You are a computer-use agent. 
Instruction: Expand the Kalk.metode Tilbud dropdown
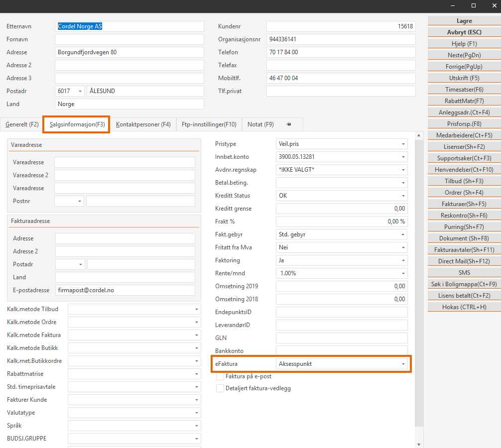click(x=197, y=309)
